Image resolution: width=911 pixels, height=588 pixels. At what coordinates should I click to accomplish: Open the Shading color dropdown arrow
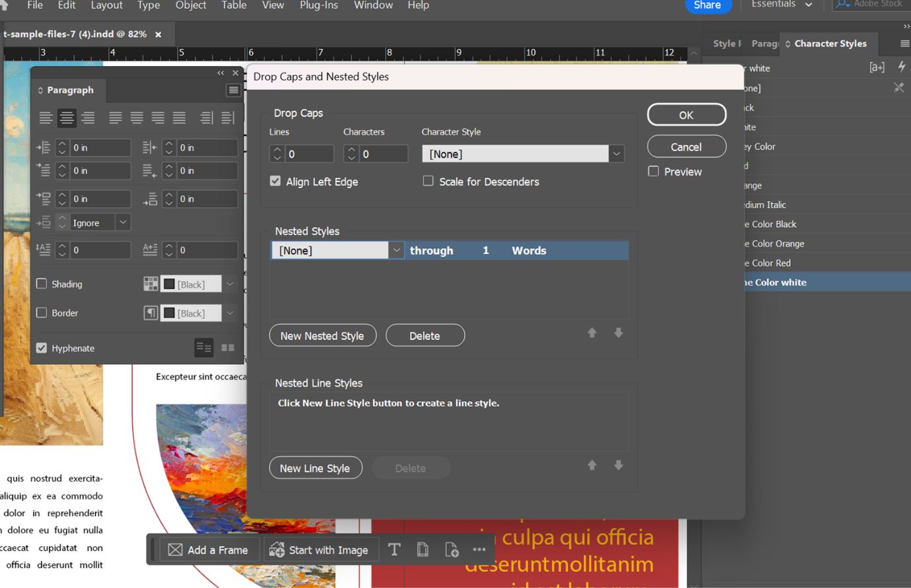pyautogui.click(x=230, y=284)
